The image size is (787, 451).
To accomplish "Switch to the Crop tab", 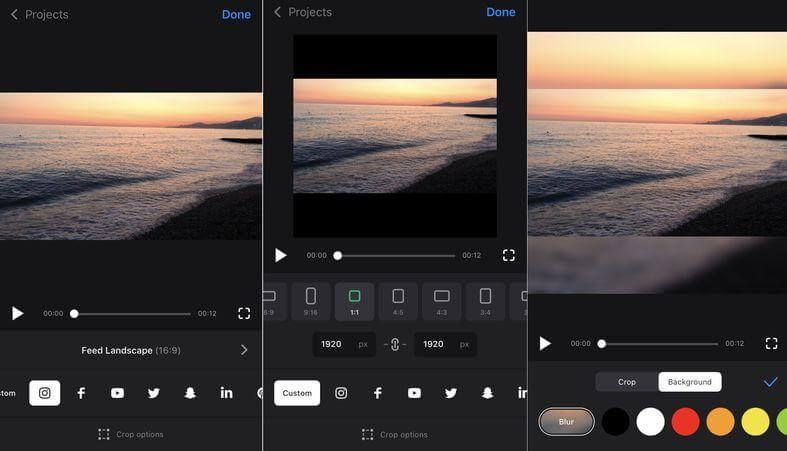I will [x=627, y=382].
